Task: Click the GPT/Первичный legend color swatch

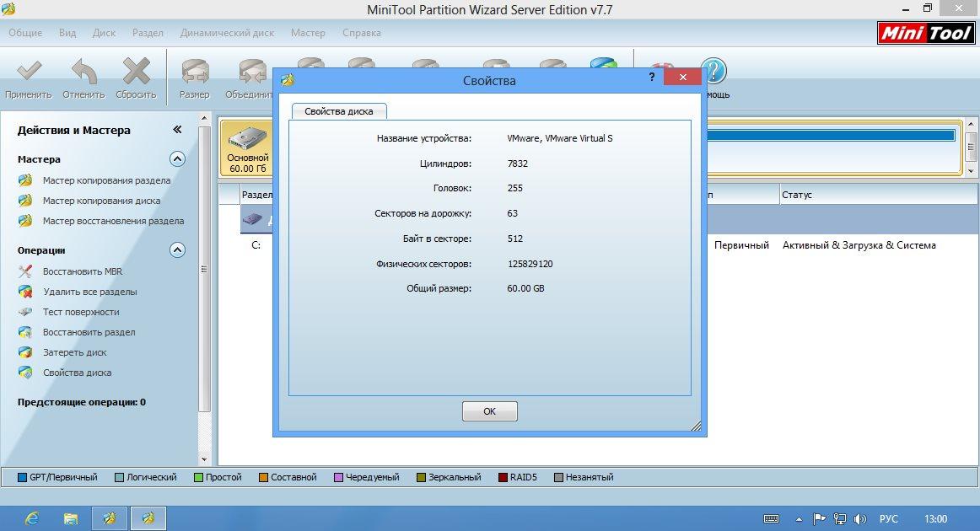Action: [x=23, y=477]
